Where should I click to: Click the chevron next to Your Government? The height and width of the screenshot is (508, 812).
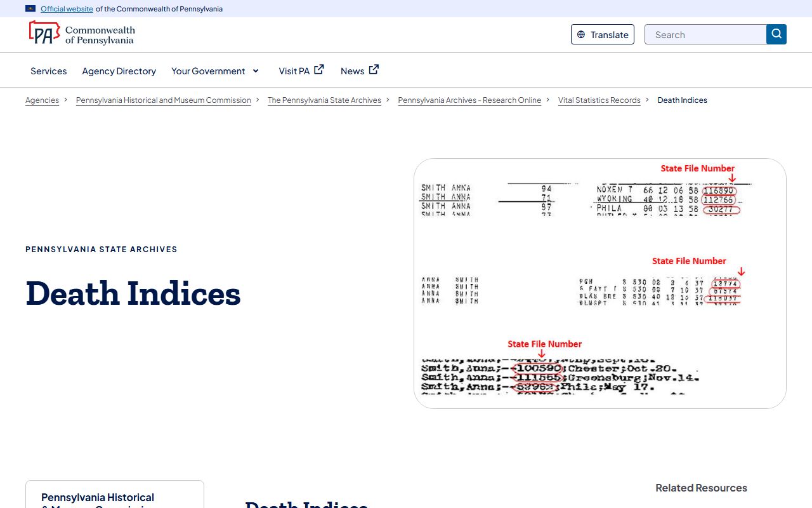click(x=256, y=71)
